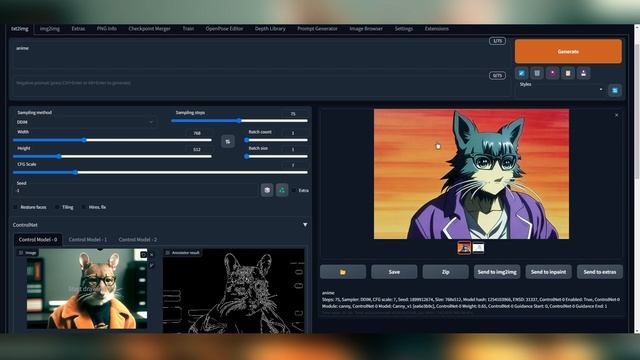Select the Control Model - 0 tab
Screen dimensions: 640x360
(38, 240)
